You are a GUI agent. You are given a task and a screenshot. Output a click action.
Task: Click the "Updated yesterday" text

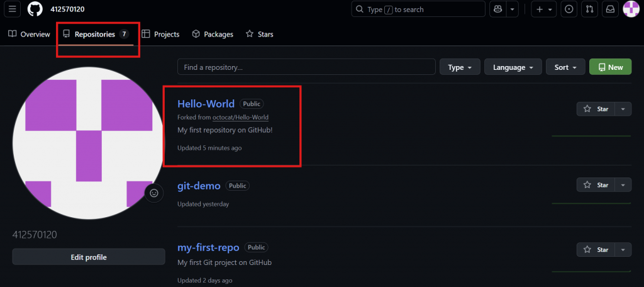pos(203,204)
